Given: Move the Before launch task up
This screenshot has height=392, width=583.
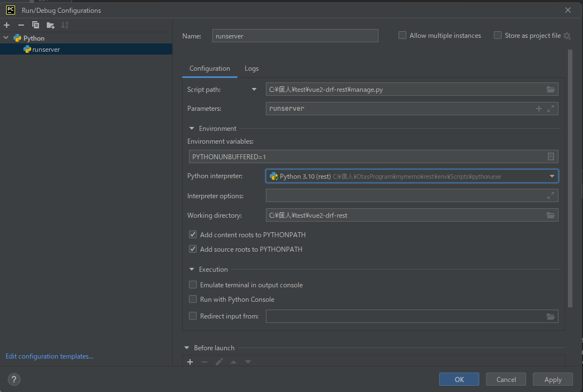Looking at the screenshot, I should 234,361.
